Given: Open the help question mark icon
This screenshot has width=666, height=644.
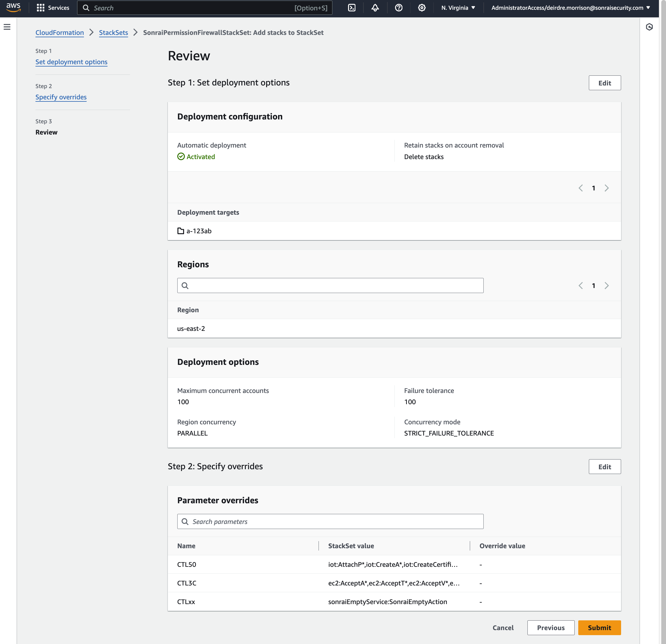Looking at the screenshot, I should [399, 8].
